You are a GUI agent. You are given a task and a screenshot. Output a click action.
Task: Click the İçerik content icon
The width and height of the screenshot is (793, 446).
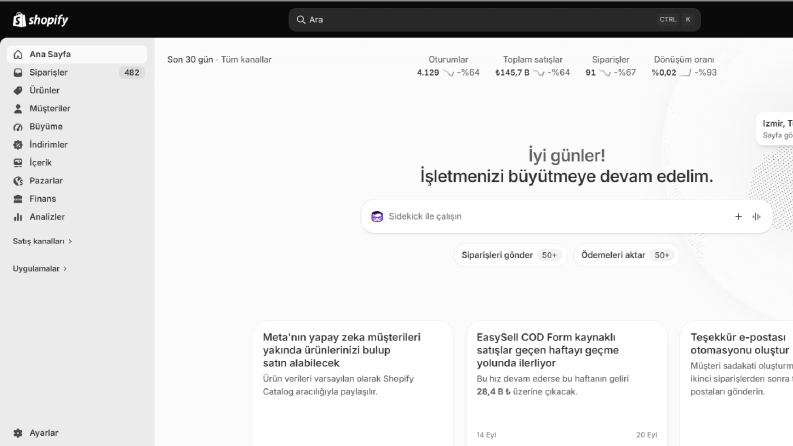click(x=18, y=163)
